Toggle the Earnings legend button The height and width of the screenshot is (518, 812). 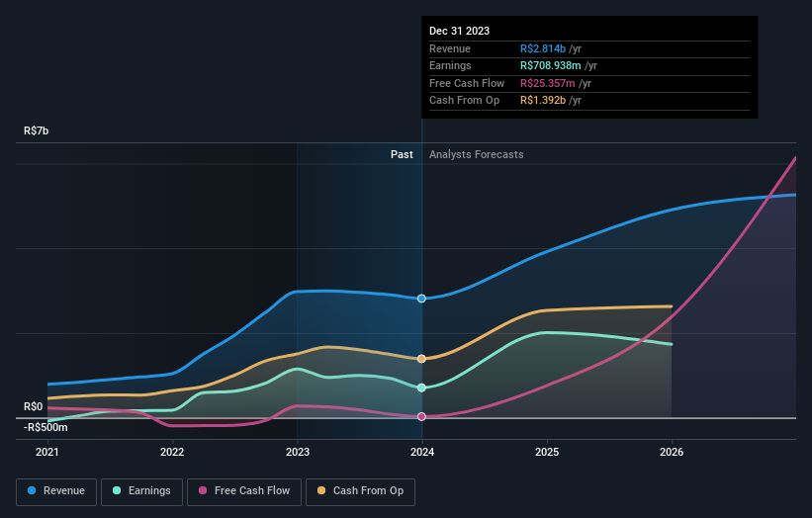(x=141, y=491)
